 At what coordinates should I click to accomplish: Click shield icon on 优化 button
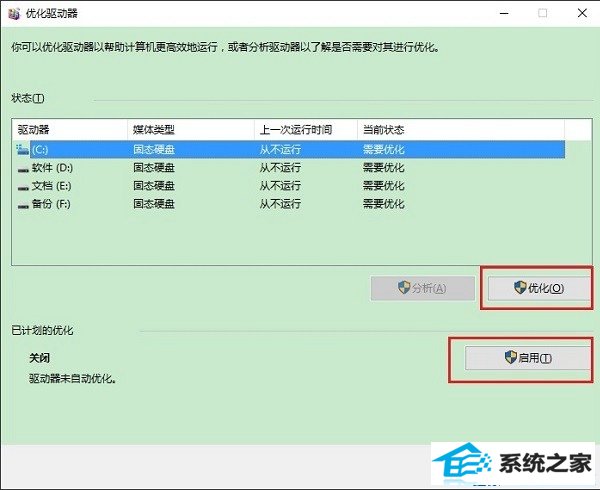coord(520,287)
